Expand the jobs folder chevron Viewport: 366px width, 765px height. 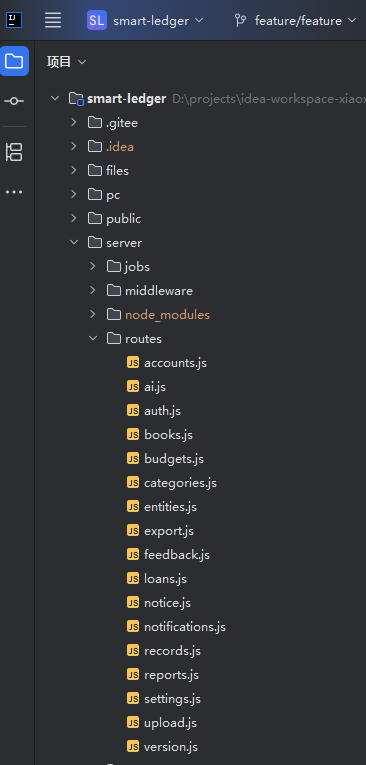pos(93,266)
